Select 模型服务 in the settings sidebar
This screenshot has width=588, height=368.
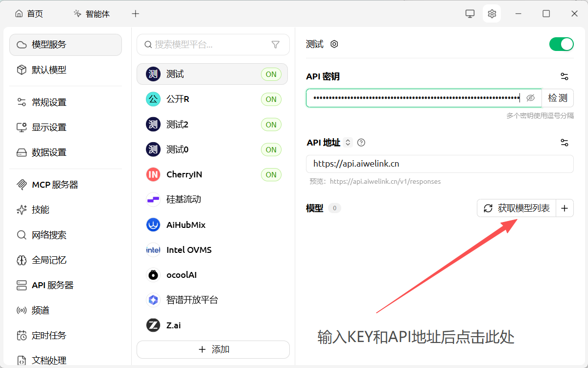(x=66, y=45)
